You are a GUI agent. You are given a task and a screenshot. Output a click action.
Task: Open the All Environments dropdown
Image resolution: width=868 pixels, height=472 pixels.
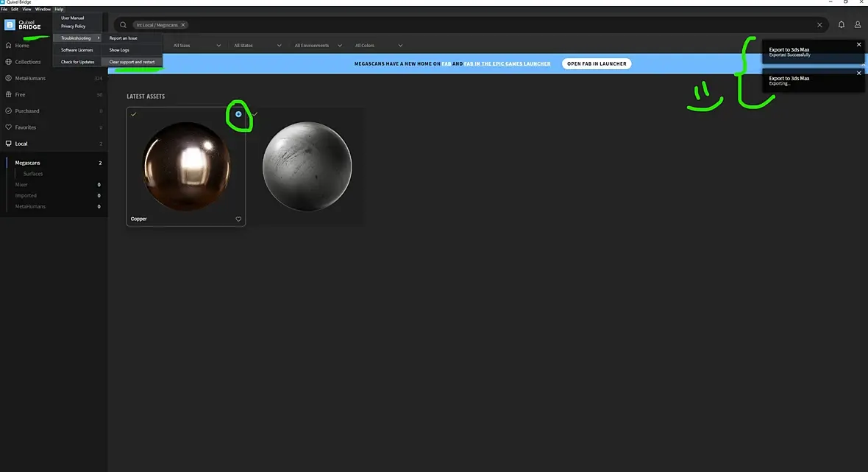(318, 46)
